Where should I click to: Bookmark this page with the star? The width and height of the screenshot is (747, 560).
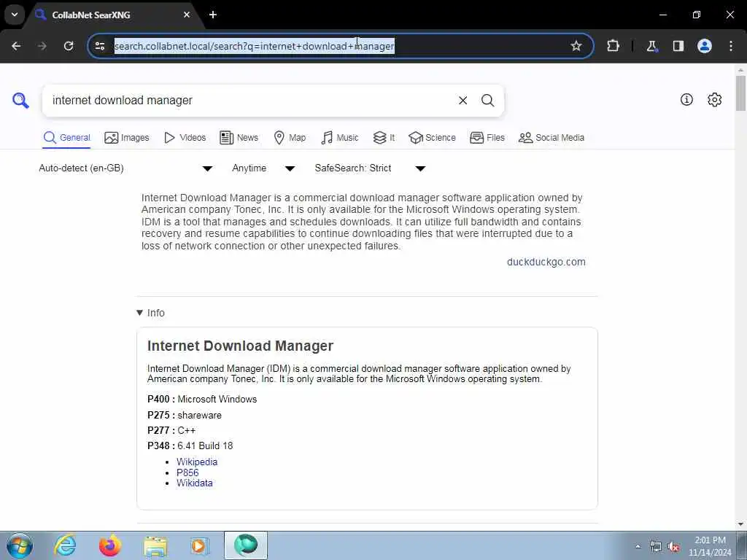coord(576,46)
